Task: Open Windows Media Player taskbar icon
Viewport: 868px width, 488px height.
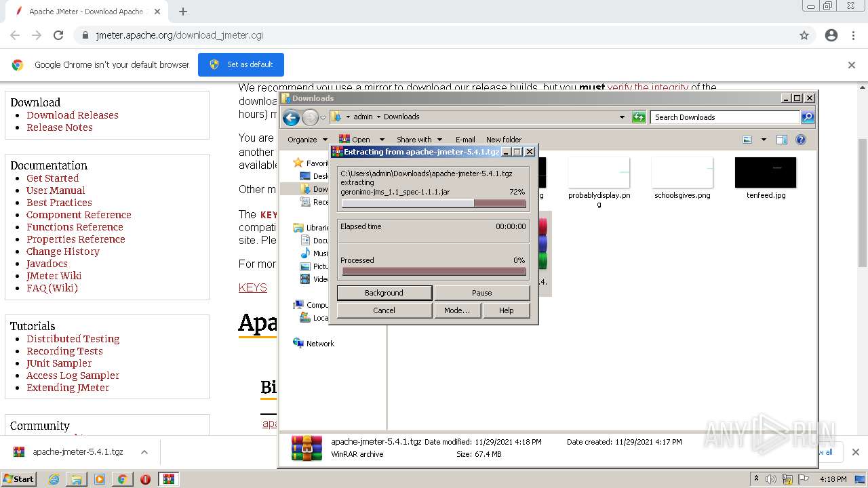Action: coord(100,479)
